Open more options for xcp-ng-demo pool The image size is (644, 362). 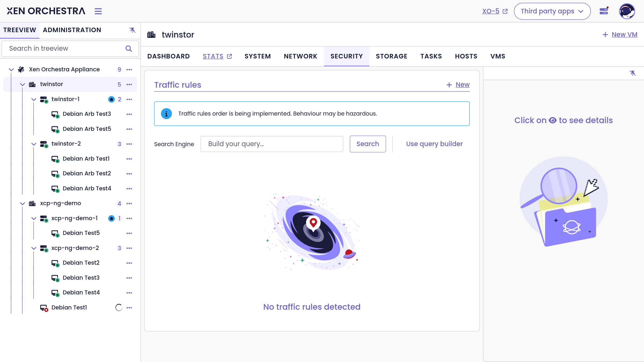coord(129,204)
